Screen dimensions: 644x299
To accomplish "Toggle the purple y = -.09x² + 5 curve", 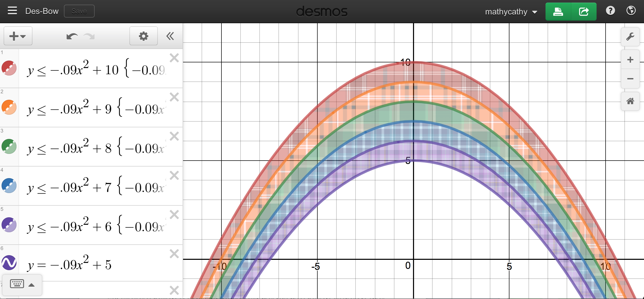I will [x=9, y=263].
